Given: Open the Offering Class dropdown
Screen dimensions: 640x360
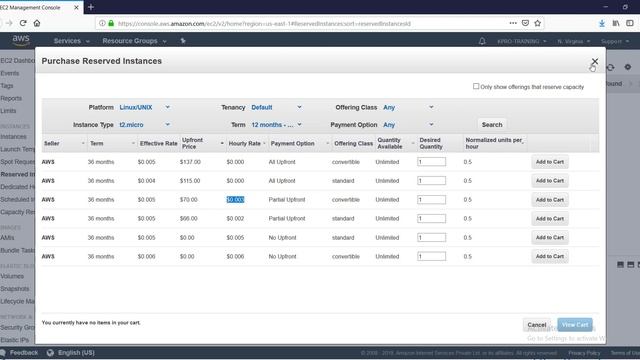Looking at the screenshot, I should click(x=408, y=107).
